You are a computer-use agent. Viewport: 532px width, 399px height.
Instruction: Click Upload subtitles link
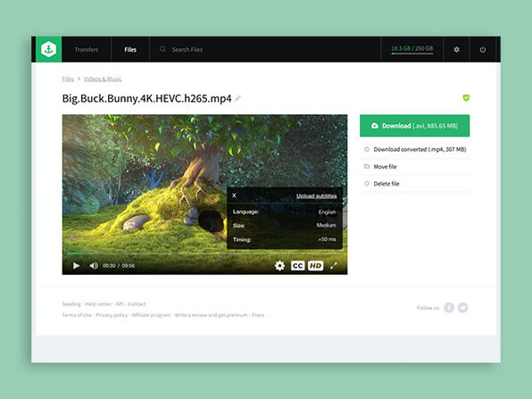[x=317, y=195]
